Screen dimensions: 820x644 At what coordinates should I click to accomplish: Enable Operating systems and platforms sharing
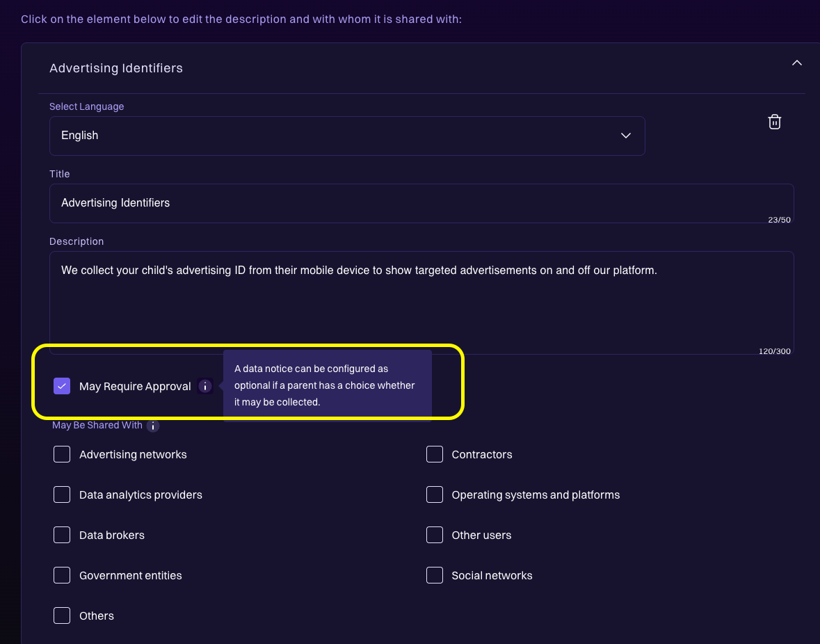434,494
